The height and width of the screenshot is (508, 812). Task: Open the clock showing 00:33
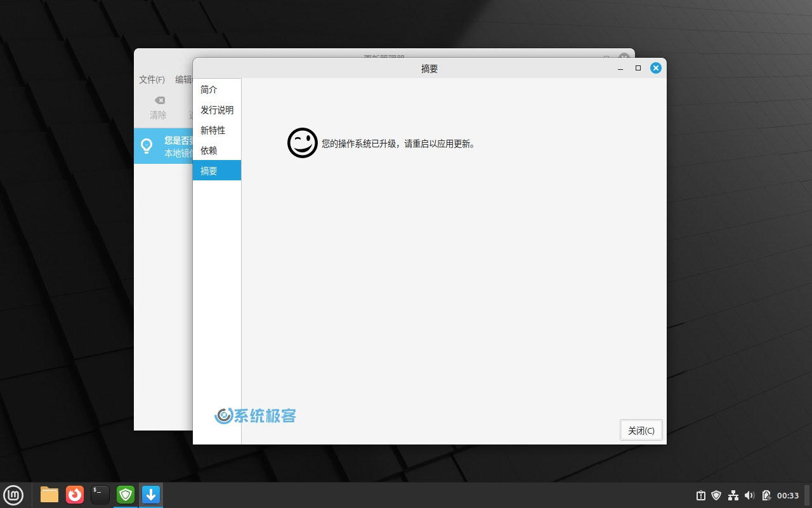click(788, 495)
